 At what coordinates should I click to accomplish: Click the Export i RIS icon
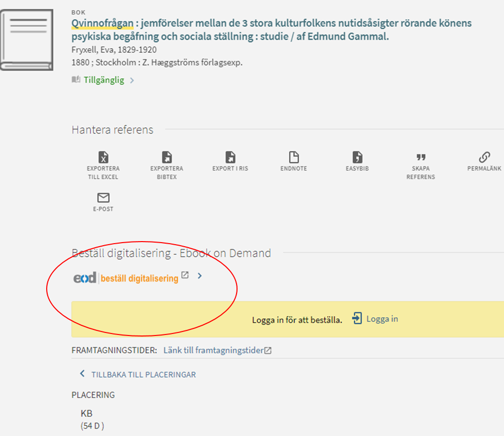[230, 157]
